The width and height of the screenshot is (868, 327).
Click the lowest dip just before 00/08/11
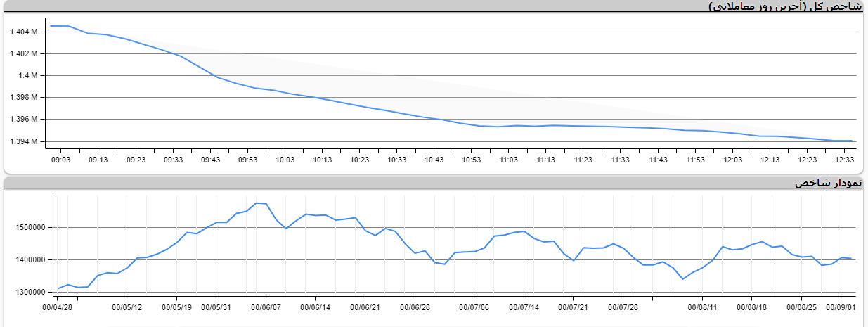click(682, 279)
